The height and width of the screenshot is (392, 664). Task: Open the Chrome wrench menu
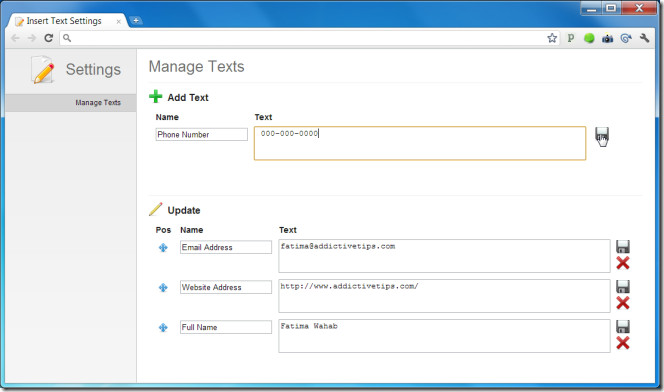click(645, 38)
